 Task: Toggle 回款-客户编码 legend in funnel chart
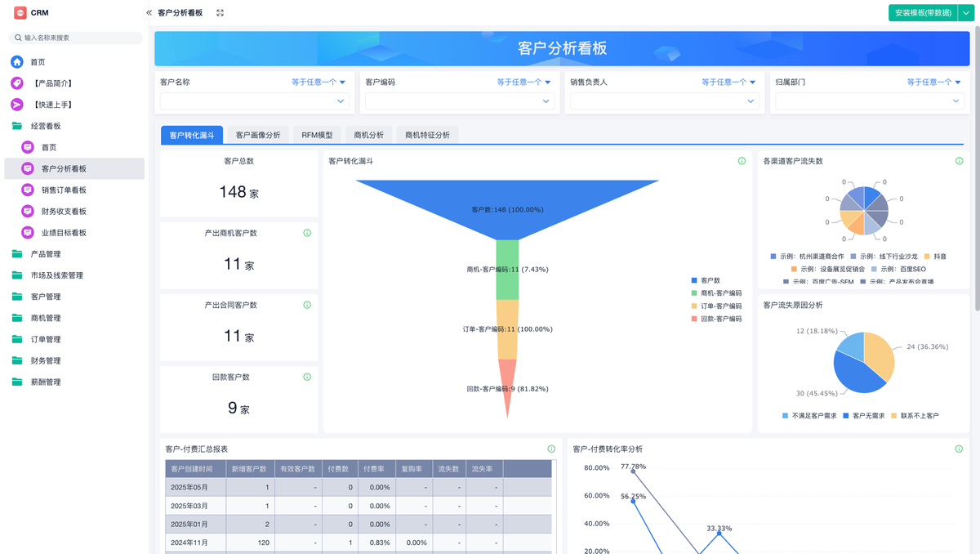716,319
